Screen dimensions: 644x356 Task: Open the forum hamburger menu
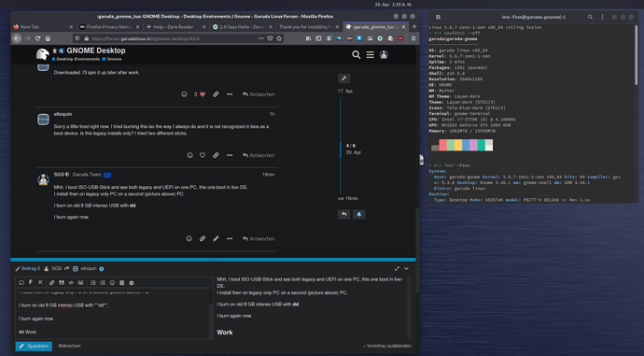coord(370,55)
